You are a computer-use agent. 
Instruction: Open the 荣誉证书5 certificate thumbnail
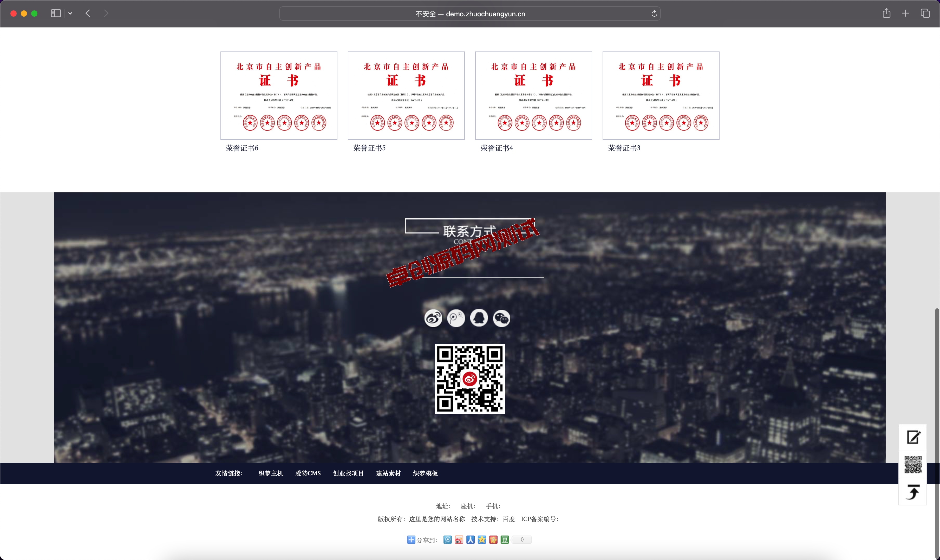pyautogui.click(x=406, y=95)
